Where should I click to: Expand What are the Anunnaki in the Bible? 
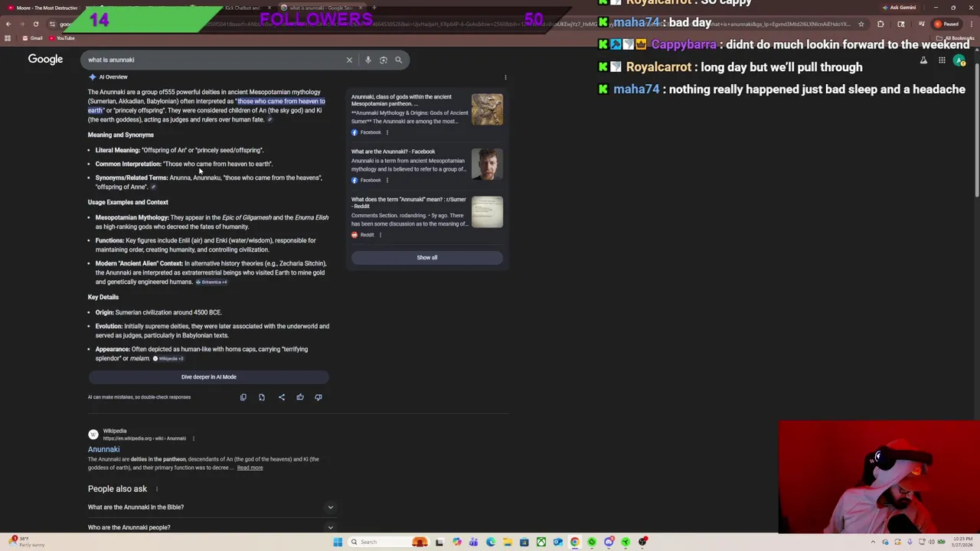pyautogui.click(x=211, y=507)
